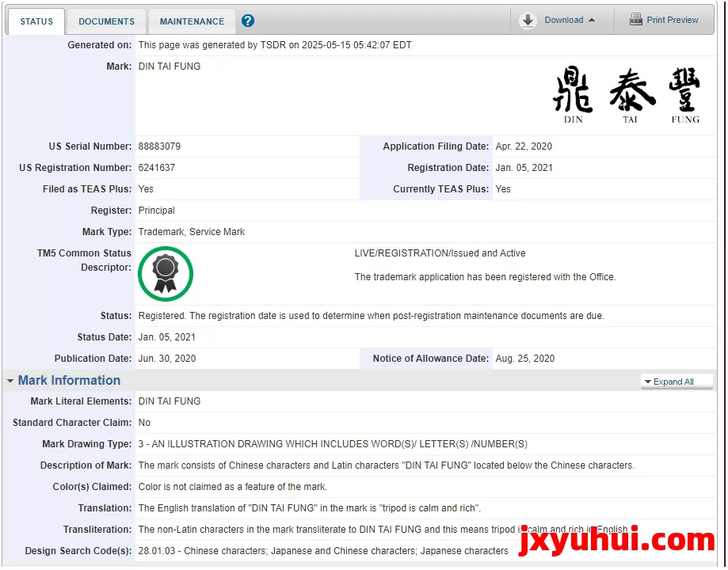Select the filing date Apr. 22, 2020

pos(524,146)
